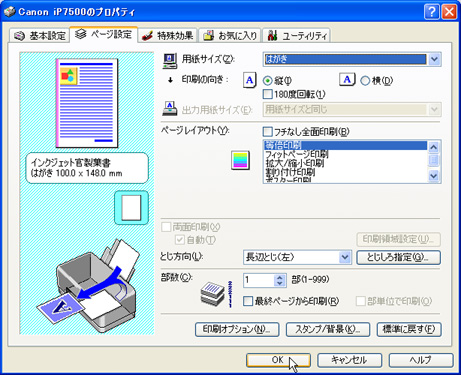Click the portrait orientation A icon

[250, 80]
